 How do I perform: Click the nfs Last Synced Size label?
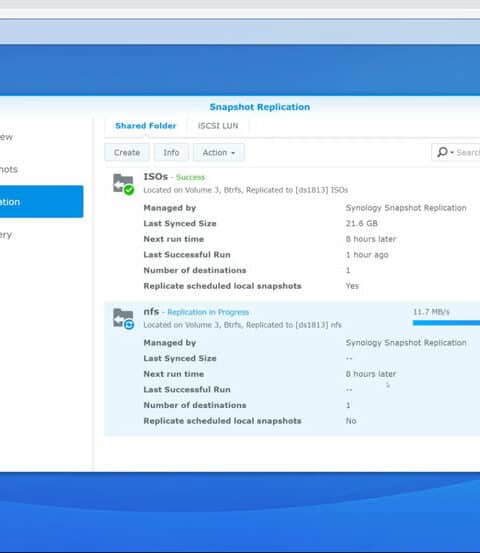coord(180,358)
